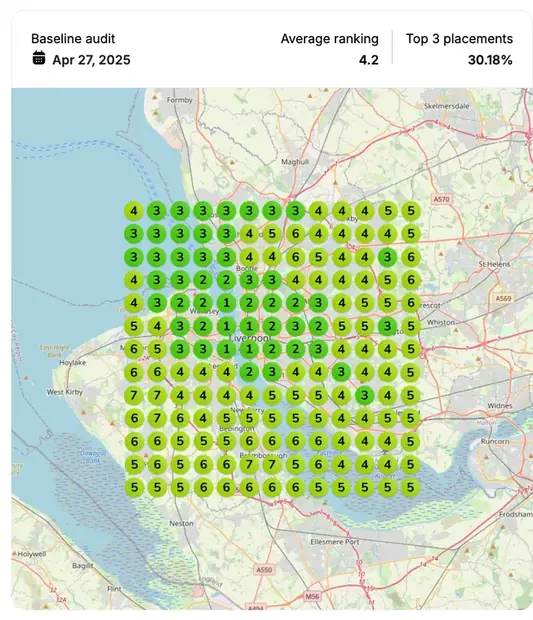Click the Skelmersdale label on the map
Viewport: 533px width, 620px height.
tap(447, 106)
